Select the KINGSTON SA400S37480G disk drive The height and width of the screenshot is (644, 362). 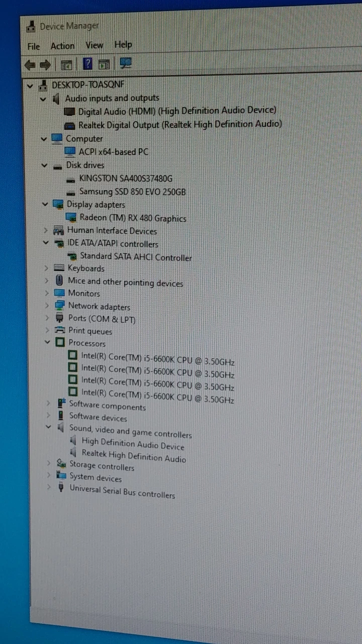coord(126,178)
